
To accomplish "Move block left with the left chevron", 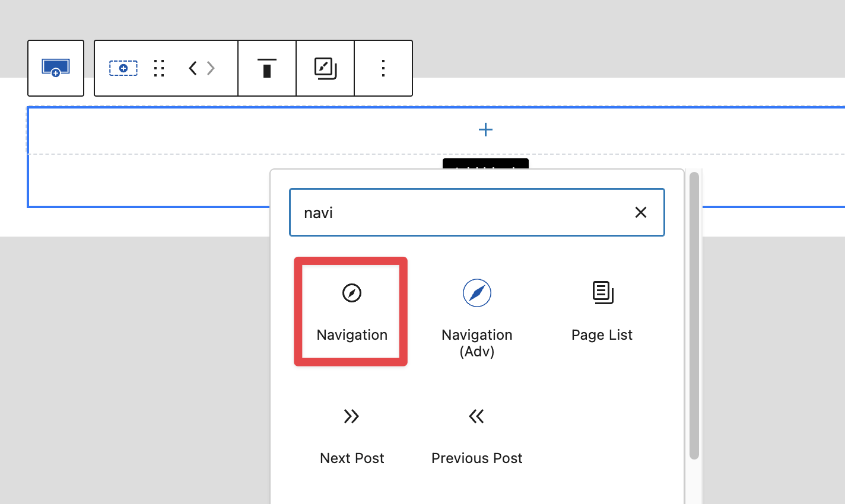I will pyautogui.click(x=192, y=68).
